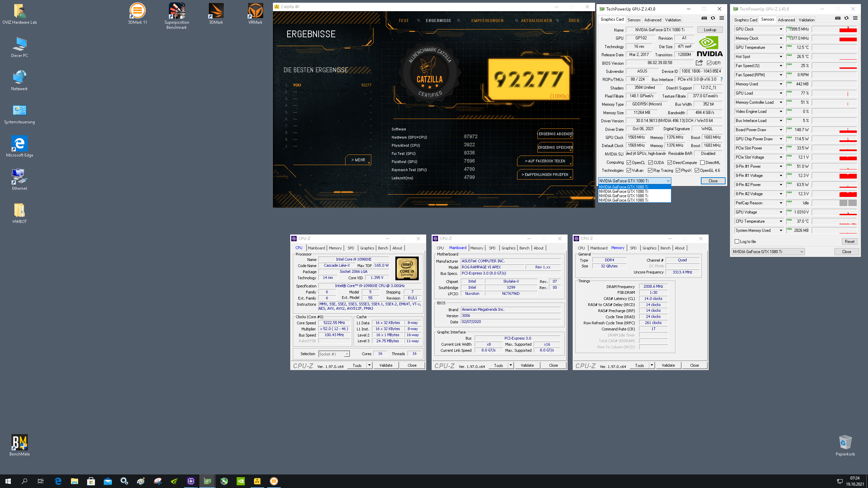Click the refresh icon in left GPU-Z window
This screenshot has height=488, width=868.
(x=713, y=18)
